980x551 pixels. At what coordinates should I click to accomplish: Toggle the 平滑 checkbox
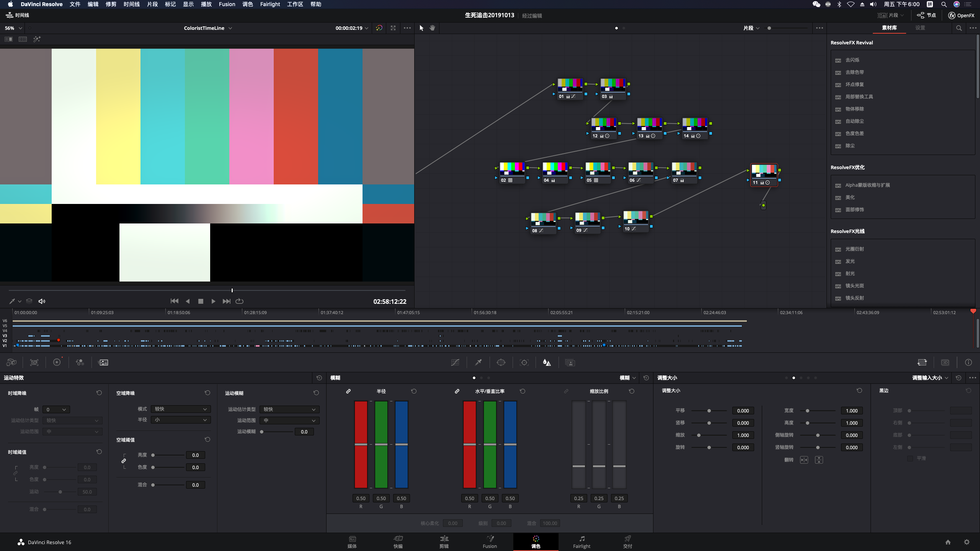coord(910,458)
